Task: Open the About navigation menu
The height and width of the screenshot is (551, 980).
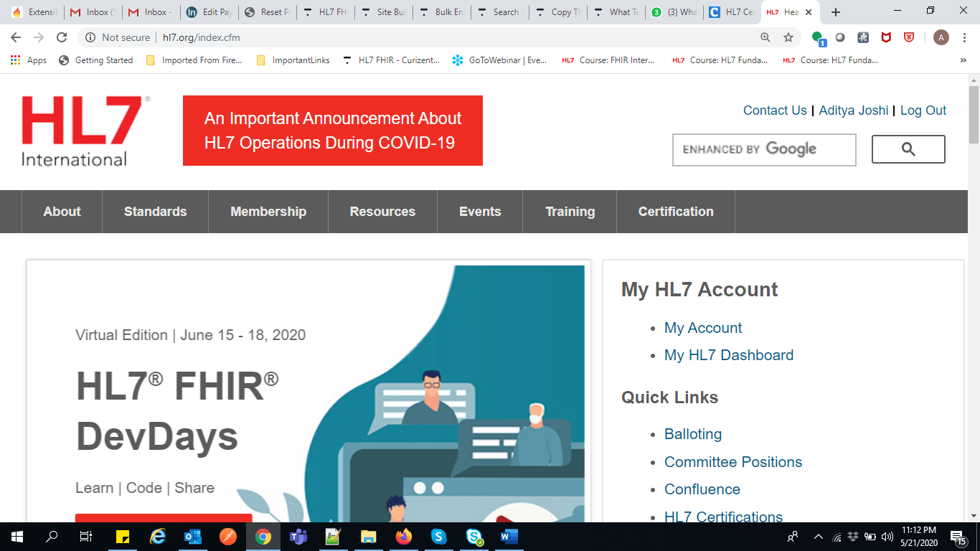Action: (x=62, y=212)
